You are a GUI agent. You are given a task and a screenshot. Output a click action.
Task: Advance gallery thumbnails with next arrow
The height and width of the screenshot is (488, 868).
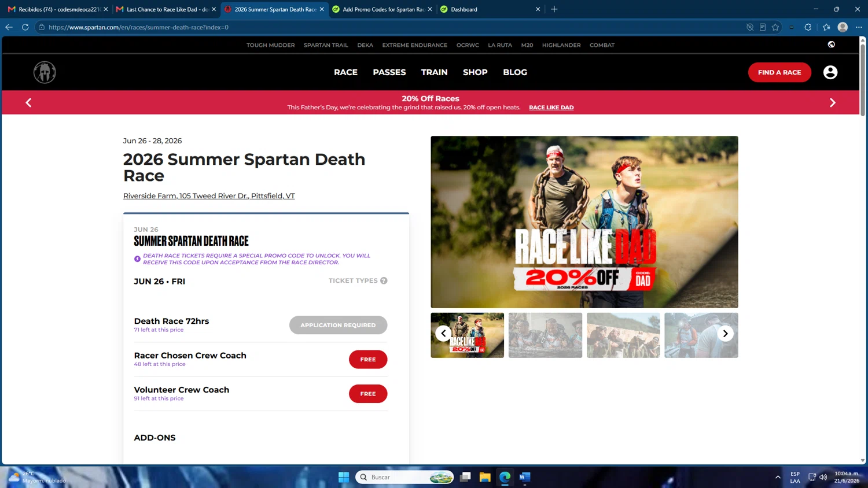point(725,334)
